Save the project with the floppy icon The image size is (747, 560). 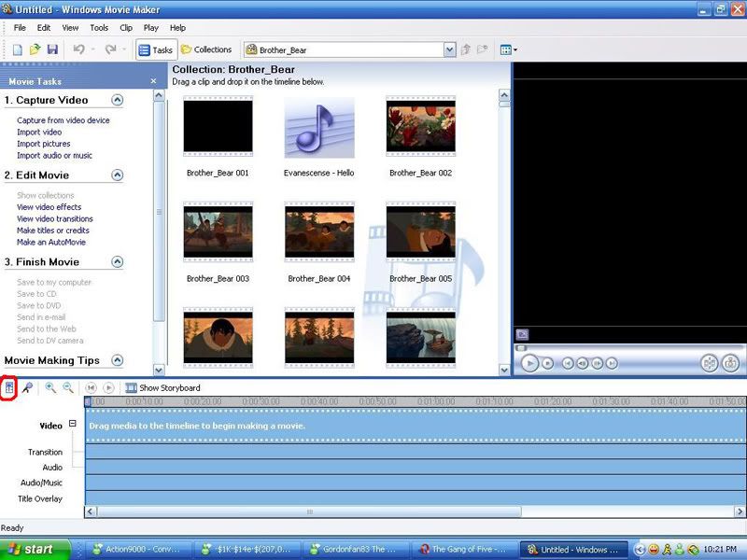pyautogui.click(x=52, y=49)
